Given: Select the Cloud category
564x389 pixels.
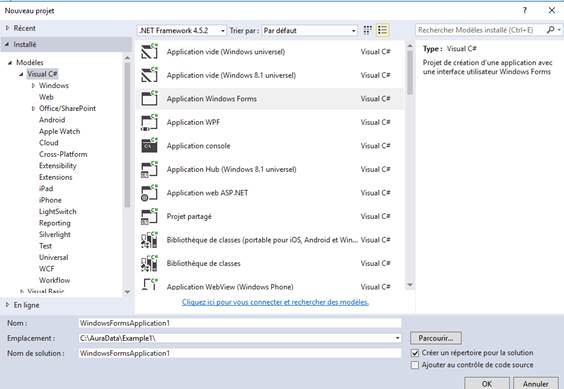Looking at the screenshot, I should click(49, 143).
